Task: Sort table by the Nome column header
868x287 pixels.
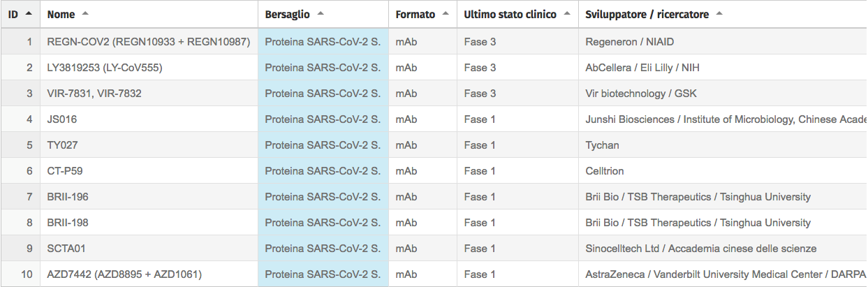Action: point(61,14)
